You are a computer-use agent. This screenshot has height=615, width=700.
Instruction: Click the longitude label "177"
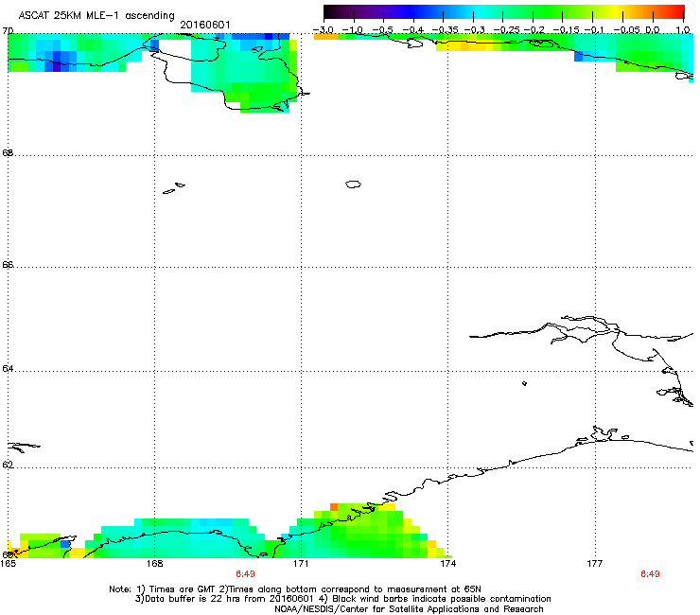(x=595, y=564)
